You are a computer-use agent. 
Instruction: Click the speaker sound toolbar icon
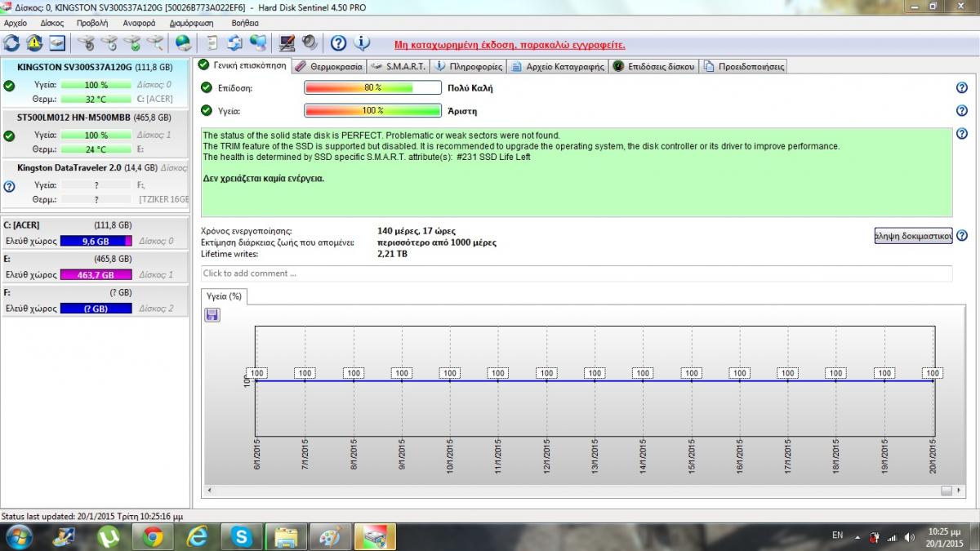click(310, 42)
